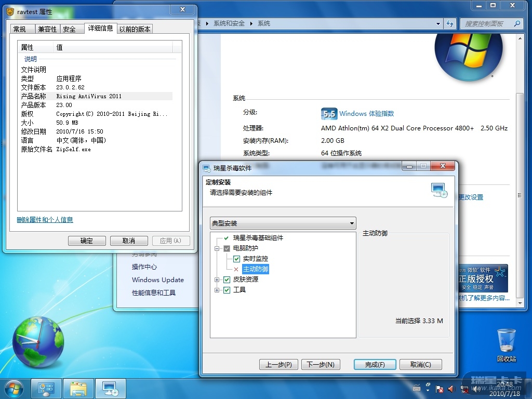532x399 pixels.
Task: Select the 产品名称 property row
Action: coord(96,96)
